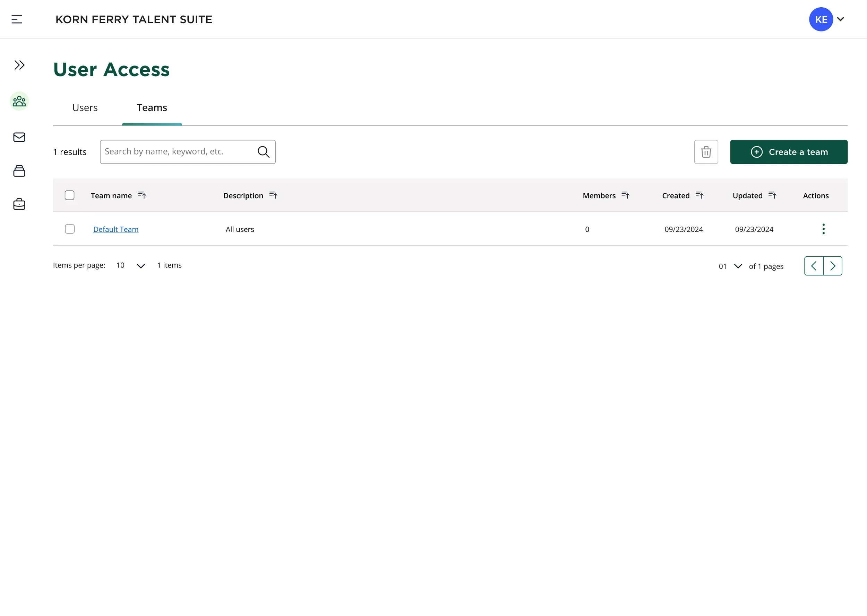Sort by Members column

pyautogui.click(x=625, y=195)
